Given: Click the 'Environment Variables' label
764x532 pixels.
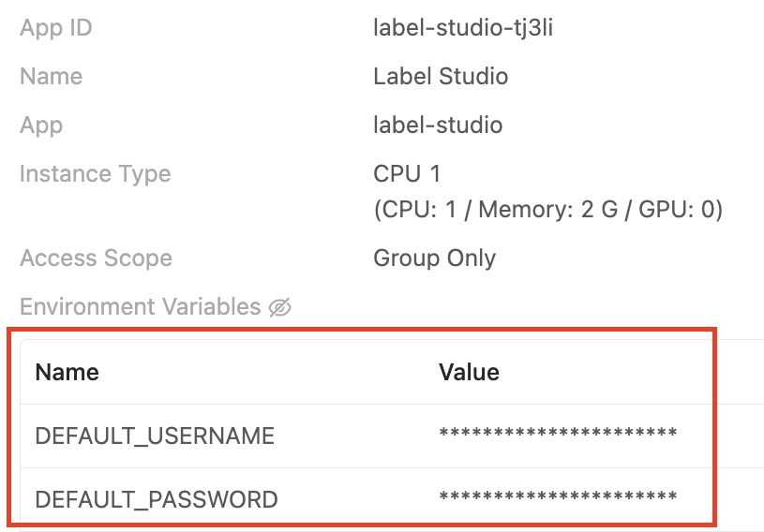Looking at the screenshot, I should (x=141, y=306).
